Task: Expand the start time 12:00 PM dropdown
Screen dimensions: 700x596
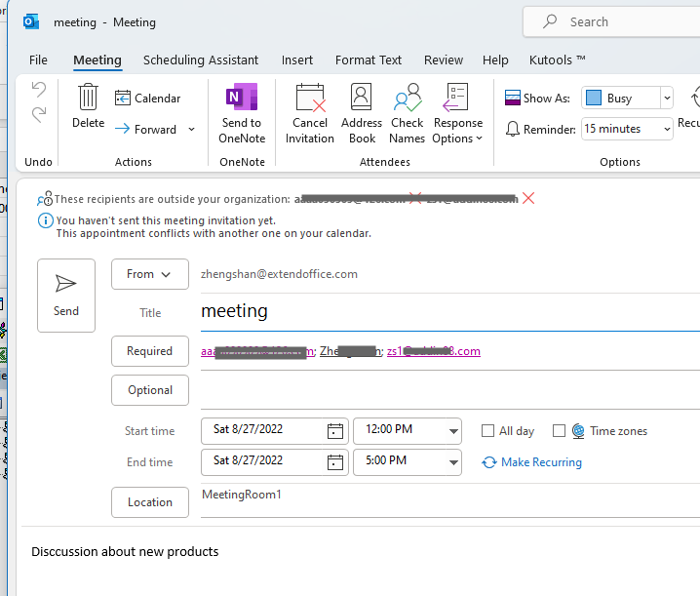Action: click(453, 430)
